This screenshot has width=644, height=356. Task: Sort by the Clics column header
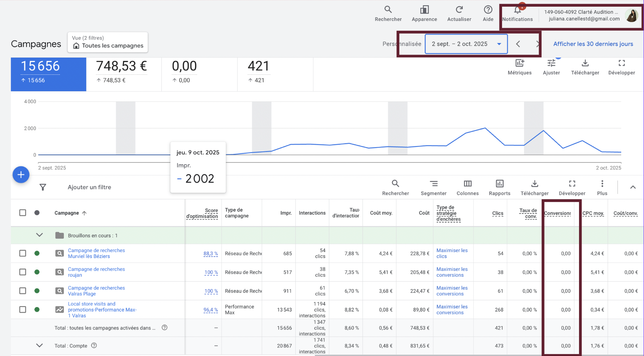498,213
